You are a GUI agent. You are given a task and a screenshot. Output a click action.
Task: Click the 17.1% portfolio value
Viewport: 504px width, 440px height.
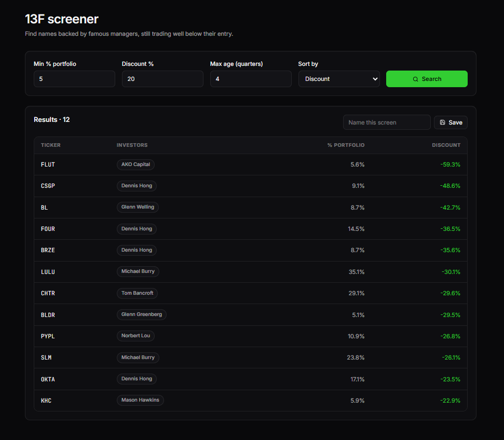(358, 379)
